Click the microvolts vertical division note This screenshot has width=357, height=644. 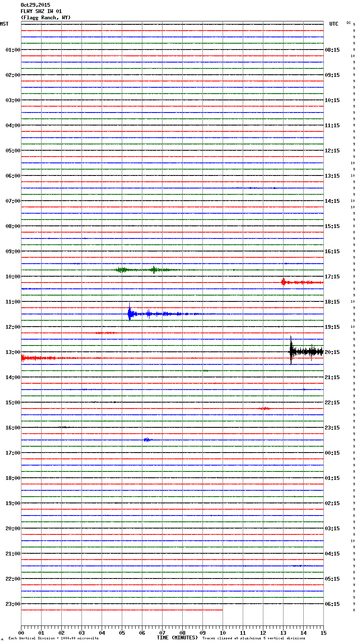[53, 639]
